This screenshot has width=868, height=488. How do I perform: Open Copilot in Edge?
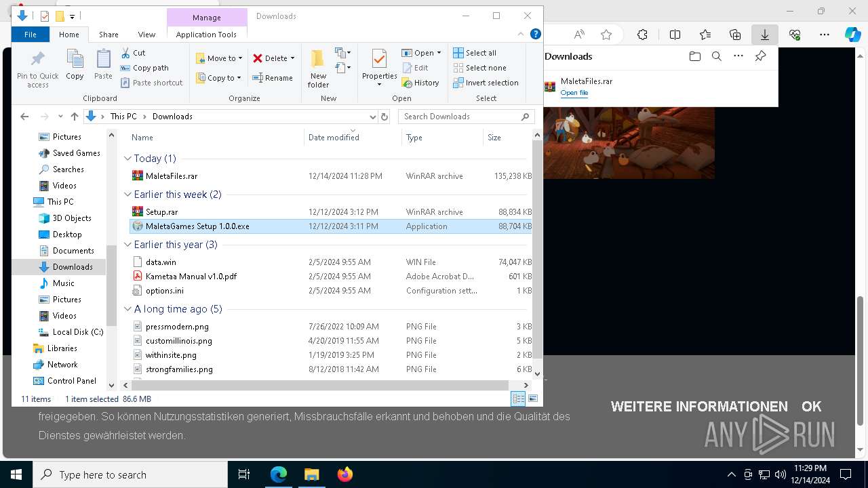(852, 35)
